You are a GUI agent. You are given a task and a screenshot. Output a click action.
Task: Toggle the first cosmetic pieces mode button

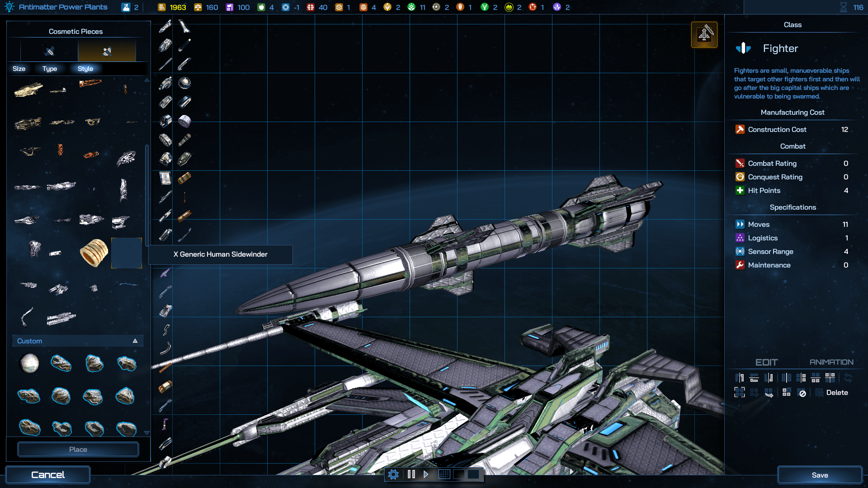49,51
